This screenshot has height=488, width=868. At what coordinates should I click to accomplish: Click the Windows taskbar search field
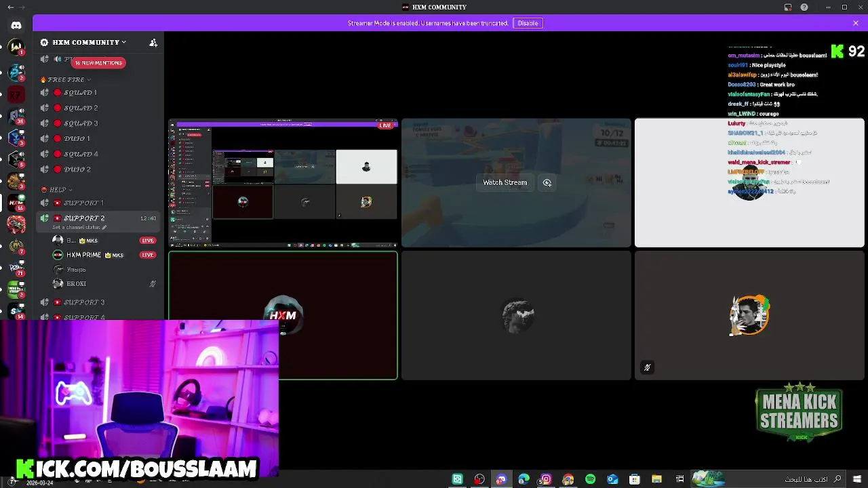pyautogui.click(x=770, y=479)
